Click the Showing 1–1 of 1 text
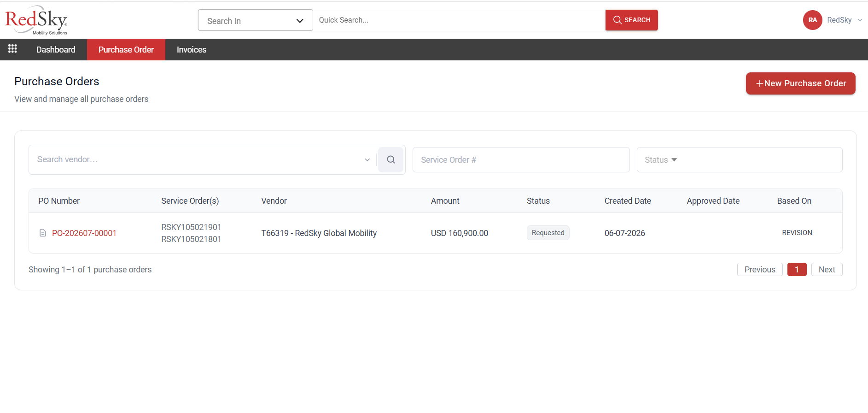Image resolution: width=868 pixels, height=413 pixels. [x=90, y=270]
